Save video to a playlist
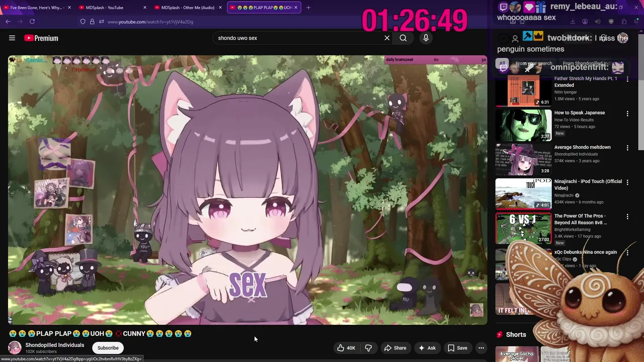644x362 pixels. pyautogui.click(x=457, y=348)
